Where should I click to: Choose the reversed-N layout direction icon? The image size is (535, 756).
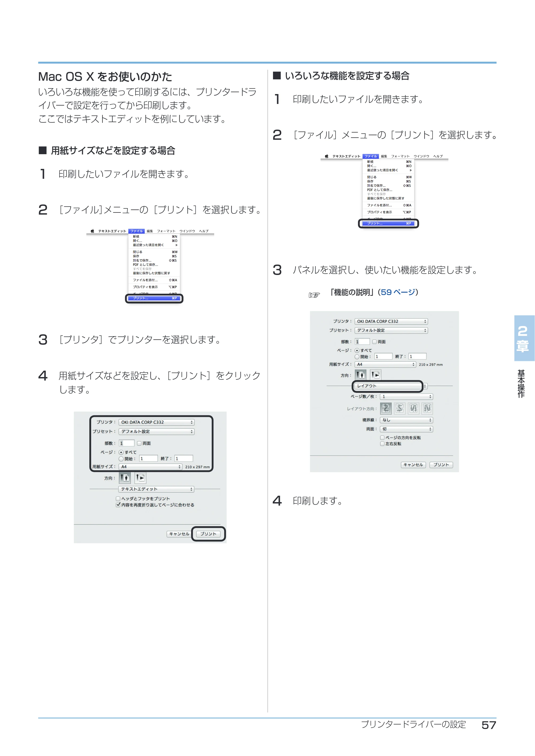tap(413, 409)
